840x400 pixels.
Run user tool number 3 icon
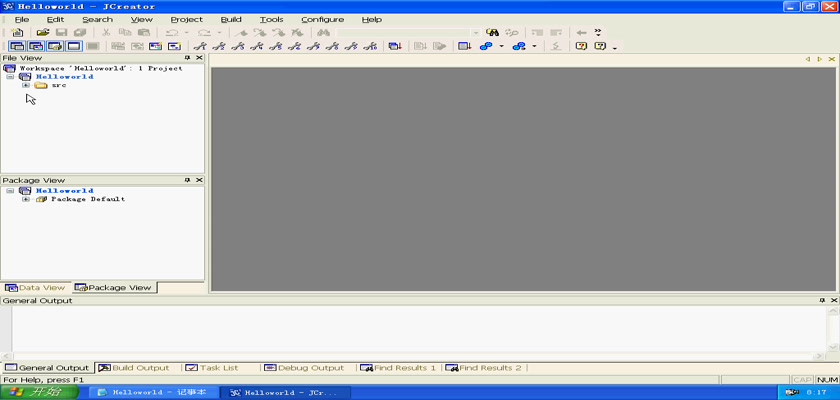pyautogui.click(x=237, y=47)
